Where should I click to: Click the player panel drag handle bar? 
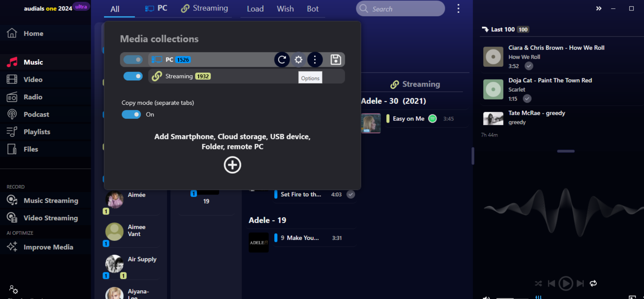(565, 151)
